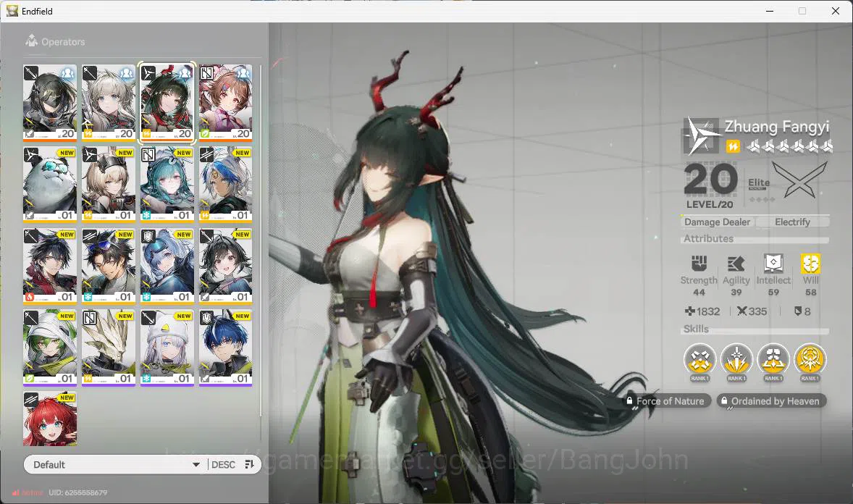Select the teal-haired girl operator card
Image resolution: width=853 pixels, height=504 pixels.
coord(167,185)
